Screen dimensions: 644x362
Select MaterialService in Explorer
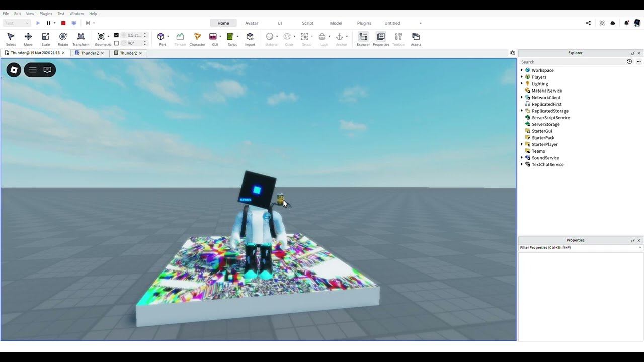(547, 90)
